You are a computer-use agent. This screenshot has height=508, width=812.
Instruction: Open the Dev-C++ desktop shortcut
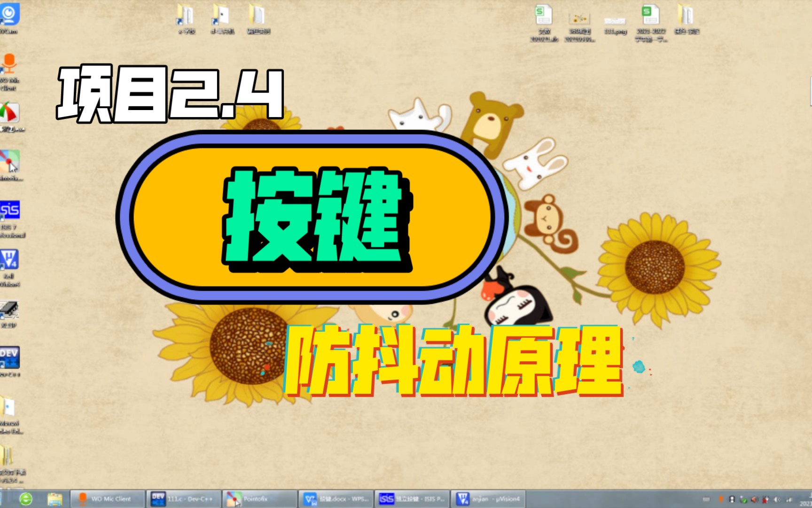(9, 361)
